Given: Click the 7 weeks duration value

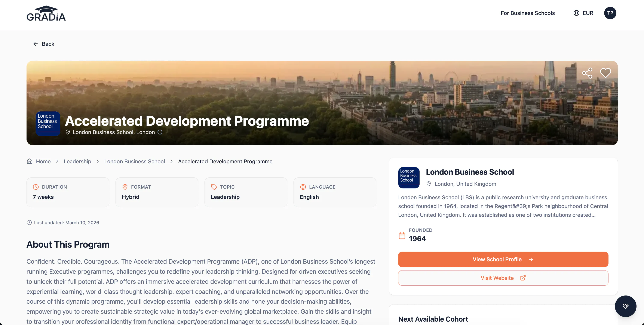Looking at the screenshot, I should (x=43, y=197).
